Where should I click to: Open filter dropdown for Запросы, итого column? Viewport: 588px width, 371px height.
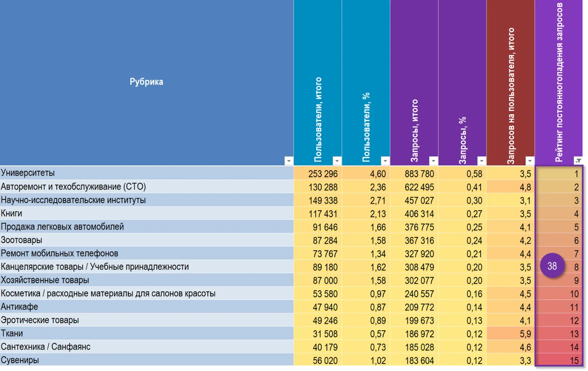[433, 161]
